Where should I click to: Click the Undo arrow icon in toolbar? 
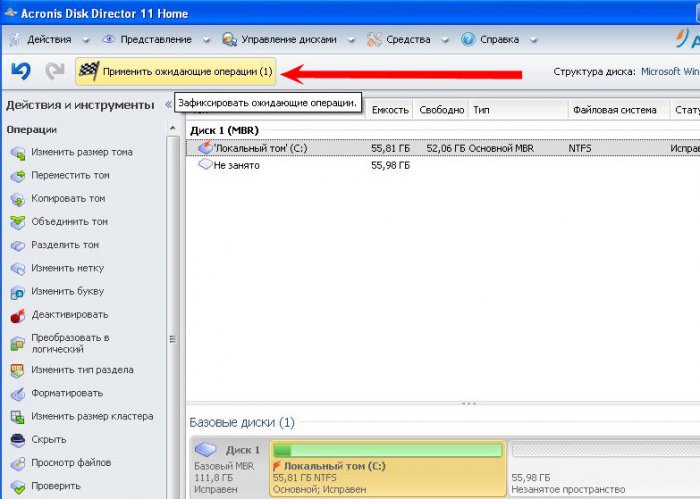(19, 72)
